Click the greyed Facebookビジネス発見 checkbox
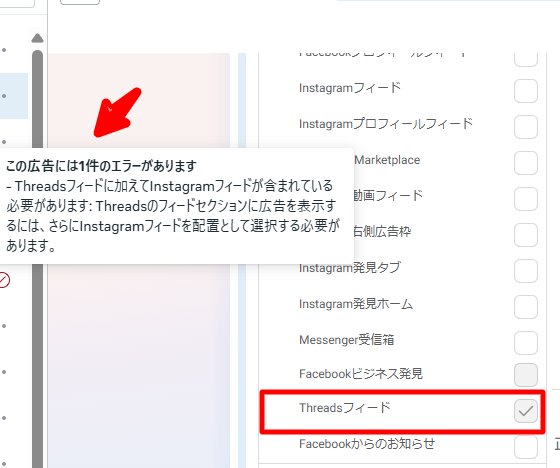This screenshot has width=560, height=468. [x=526, y=375]
